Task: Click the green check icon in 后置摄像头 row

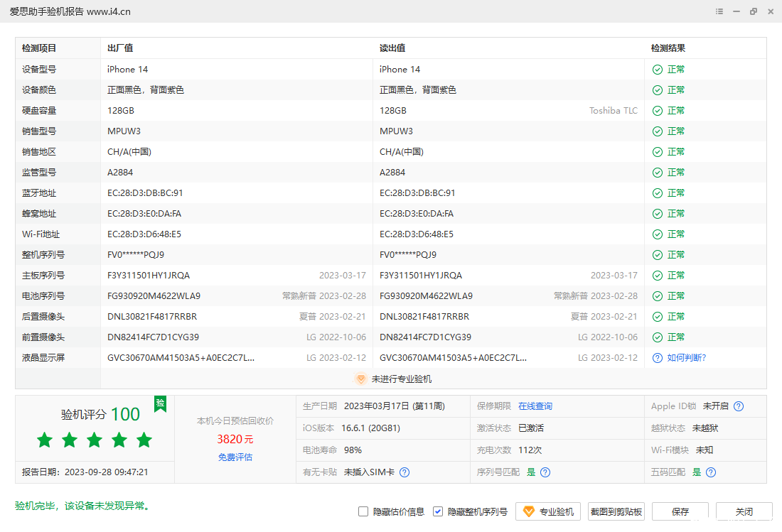Action: [658, 317]
